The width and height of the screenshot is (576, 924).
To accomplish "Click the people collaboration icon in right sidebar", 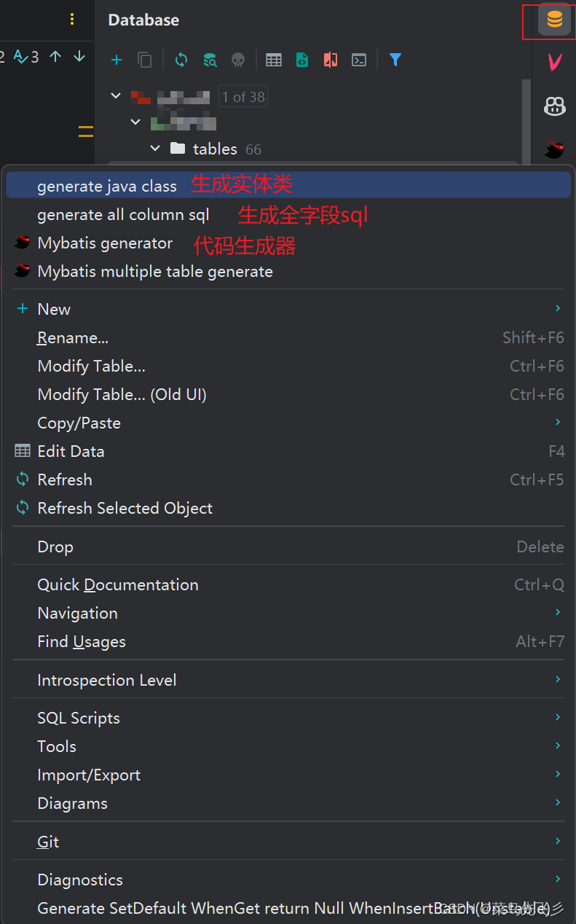I will pyautogui.click(x=554, y=106).
